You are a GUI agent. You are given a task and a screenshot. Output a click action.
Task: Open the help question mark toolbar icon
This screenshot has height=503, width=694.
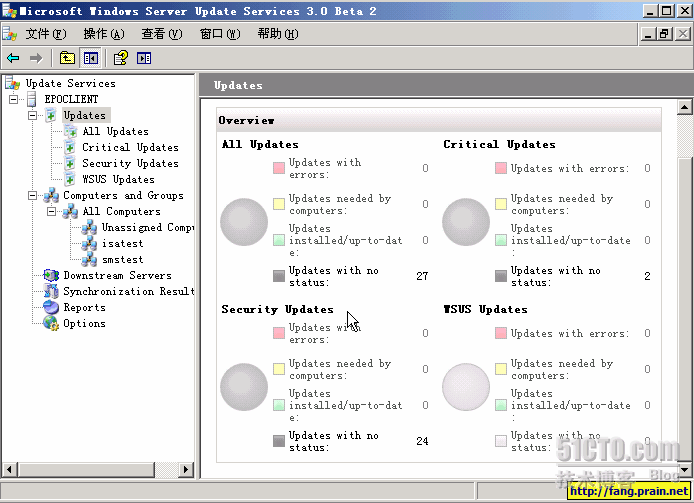coord(120,58)
